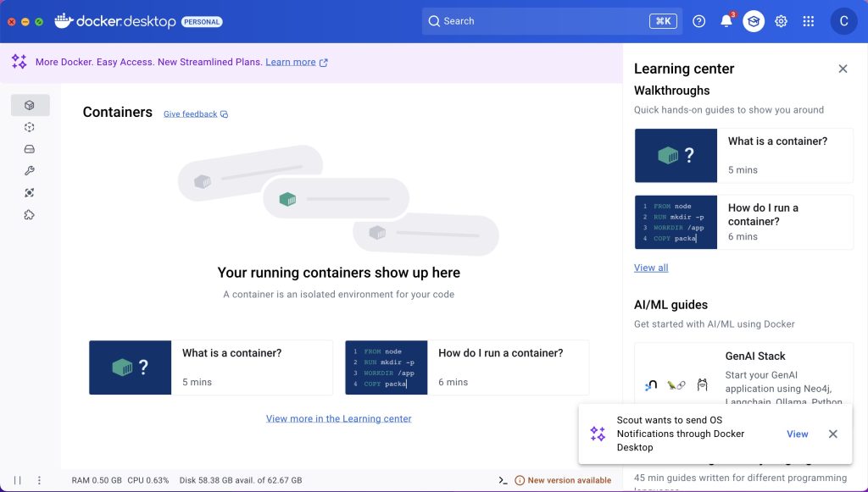Click 'Your running containers show up here' text

coord(339,273)
